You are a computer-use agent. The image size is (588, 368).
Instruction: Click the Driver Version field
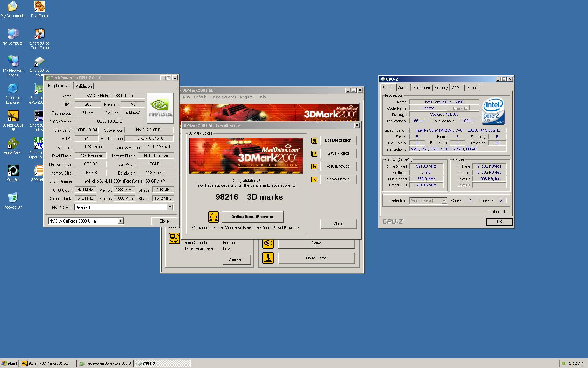click(124, 181)
